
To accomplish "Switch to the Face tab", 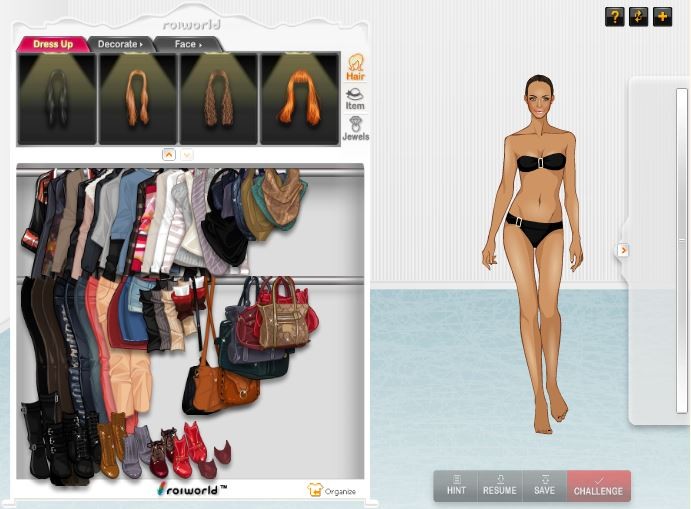I will tap(187, 44).
